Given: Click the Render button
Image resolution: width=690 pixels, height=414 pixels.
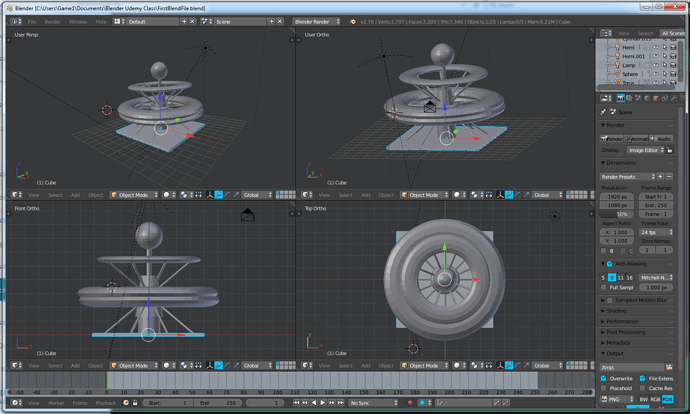Looking at the screenshot, I should (612, 139).
